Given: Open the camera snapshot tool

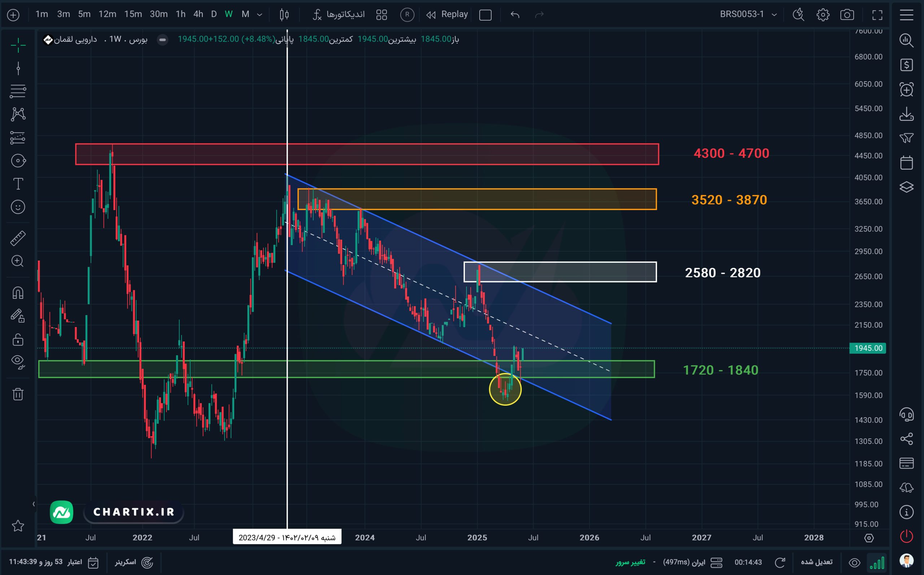Looking at the screenshot, I should pyautogui.click(x=847, y=15).
